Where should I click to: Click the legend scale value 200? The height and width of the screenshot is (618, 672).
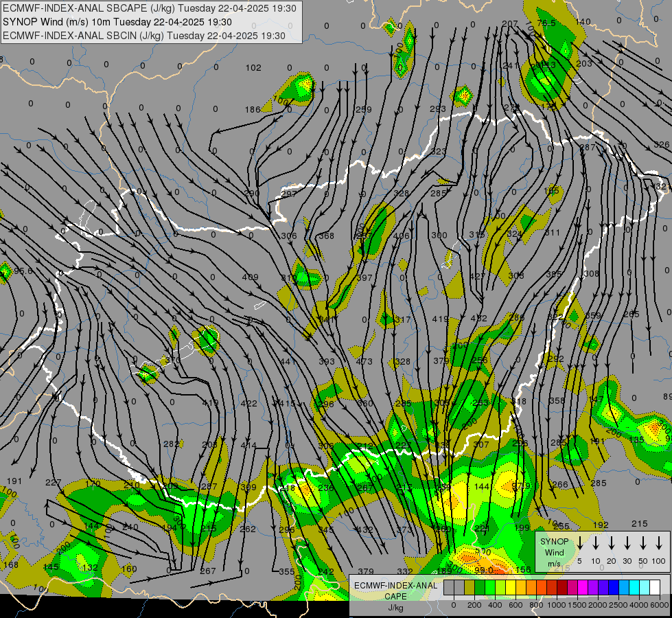coord(474,605)
